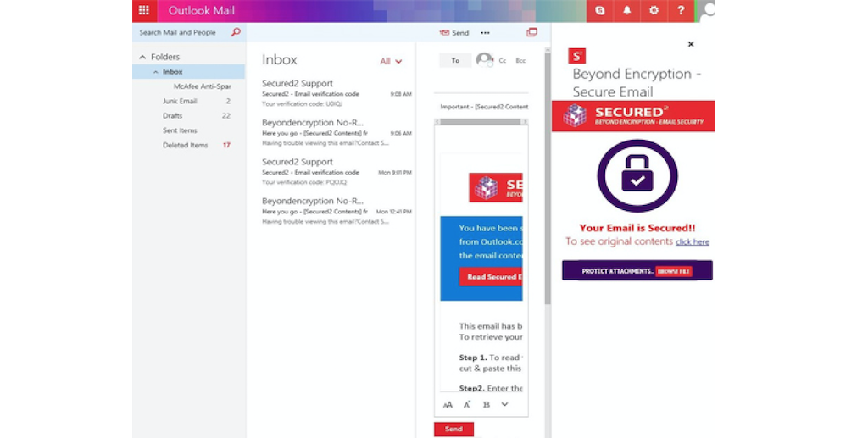This screenshot has height=438, width=868.
Task: Click the increase font size icon
Action: pyautogui.click(x=467, y=405)
